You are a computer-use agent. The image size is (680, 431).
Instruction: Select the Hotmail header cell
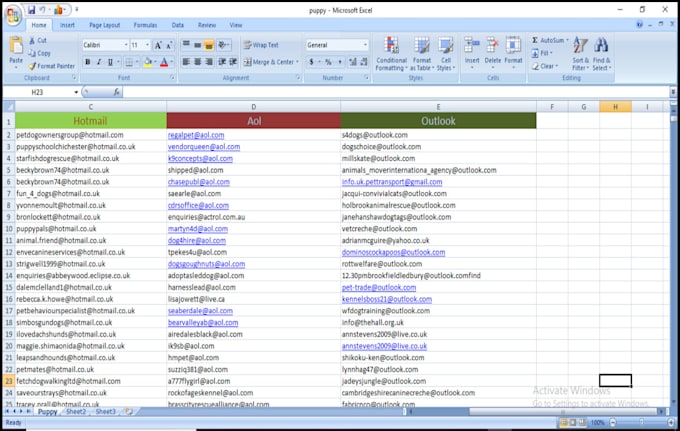[90, 121]
